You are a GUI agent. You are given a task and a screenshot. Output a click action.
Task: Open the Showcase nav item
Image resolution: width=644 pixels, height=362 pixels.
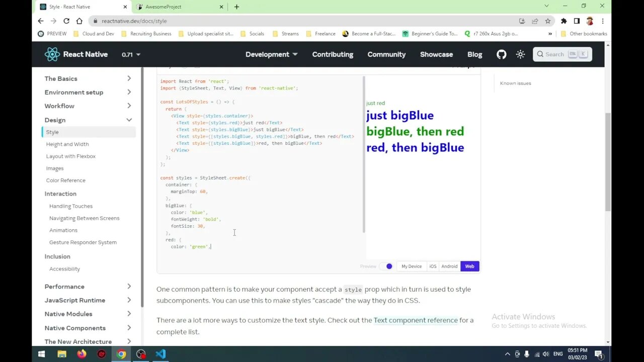(x=436, y=54)
